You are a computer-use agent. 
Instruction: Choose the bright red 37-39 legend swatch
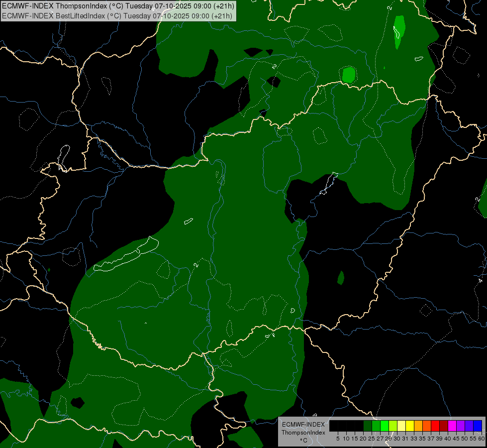click(x=435, y=426)
